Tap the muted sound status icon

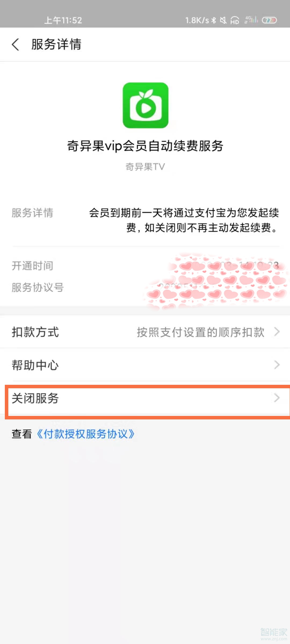point(223,20)
